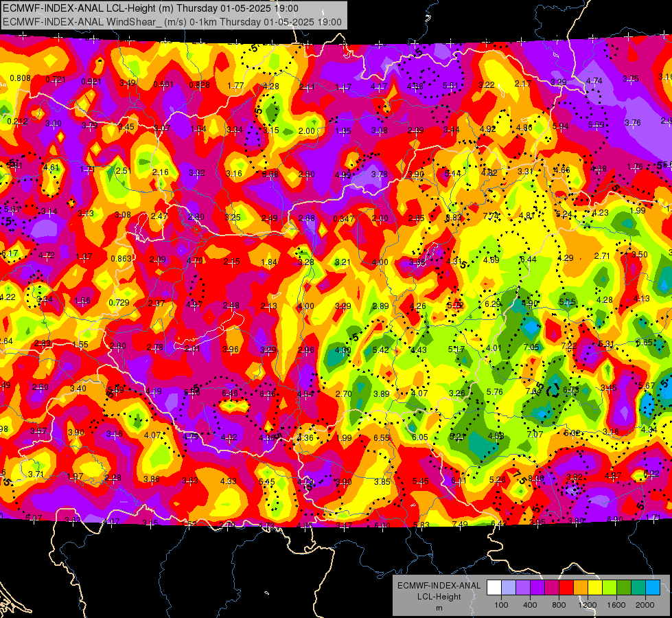Image resolution: width=672 pixels, height=618 pixels.
Task: Click the dark green legend swatch
Action: pos(624,588)
